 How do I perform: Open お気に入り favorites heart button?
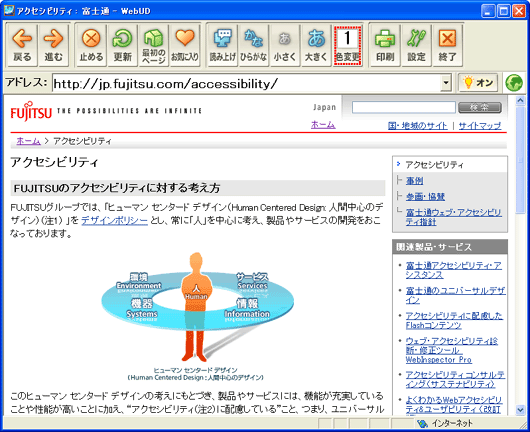coord(185,45)
